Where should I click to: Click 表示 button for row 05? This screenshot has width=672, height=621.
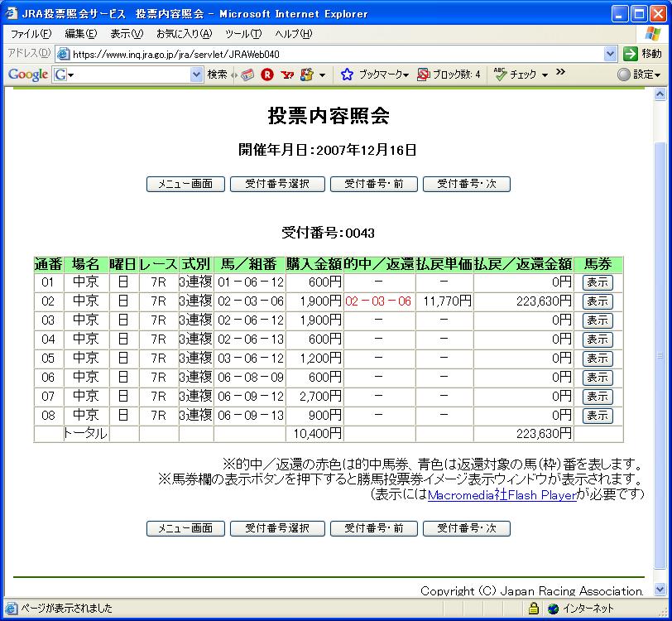point(598,359)
